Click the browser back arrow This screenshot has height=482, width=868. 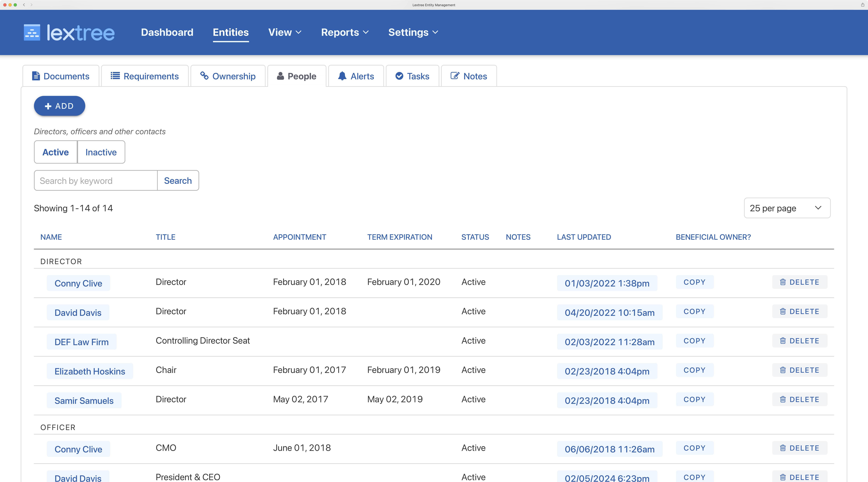click(24, 5)
